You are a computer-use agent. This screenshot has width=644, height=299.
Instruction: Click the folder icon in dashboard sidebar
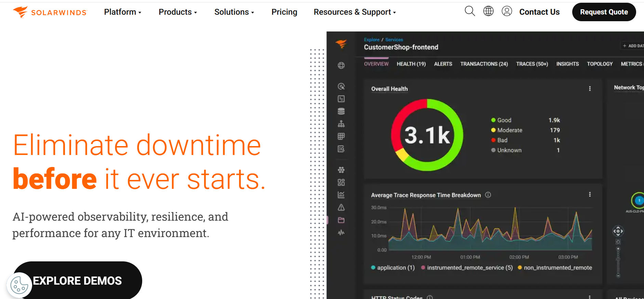341,220
